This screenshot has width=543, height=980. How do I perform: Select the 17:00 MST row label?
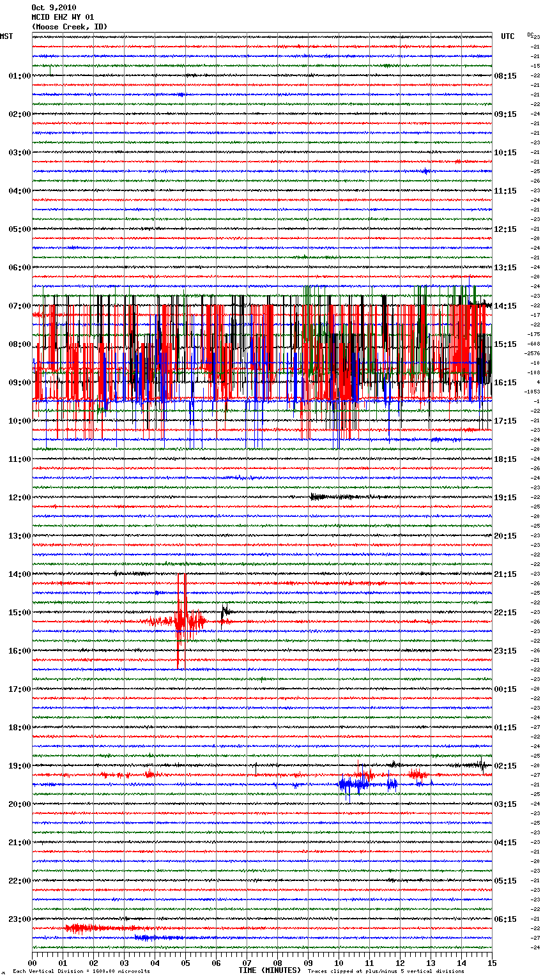19,689
